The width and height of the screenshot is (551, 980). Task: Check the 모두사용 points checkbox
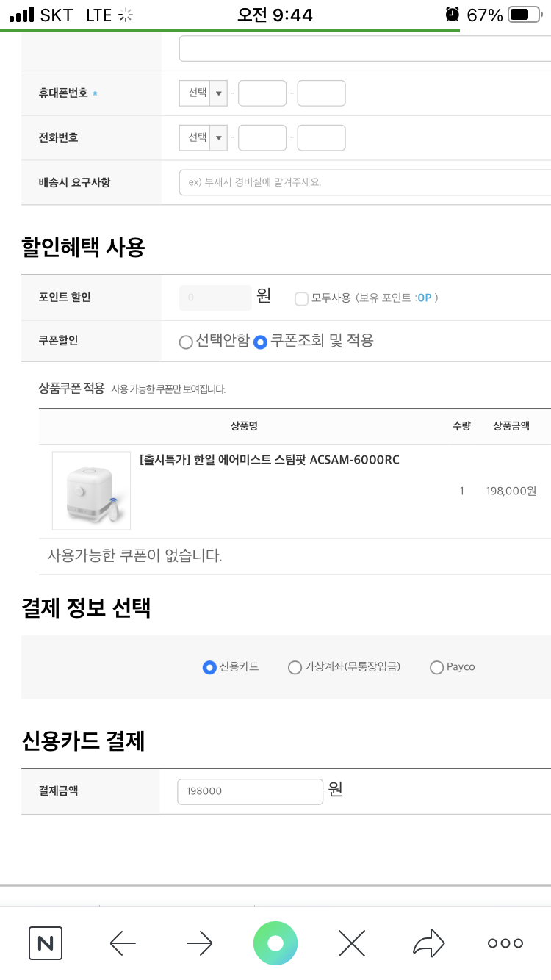tap(301, 298)
